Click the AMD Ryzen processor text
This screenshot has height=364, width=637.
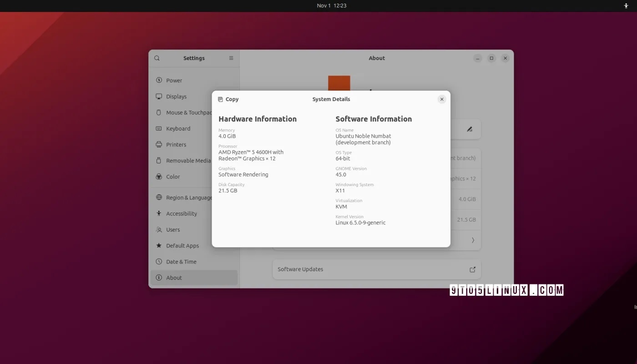(251, 155)
